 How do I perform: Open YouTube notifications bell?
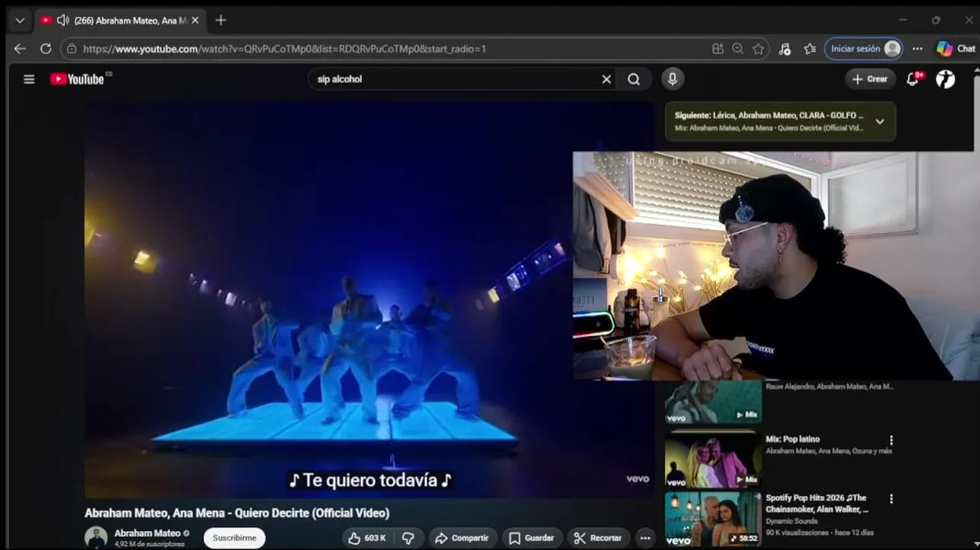913,79
